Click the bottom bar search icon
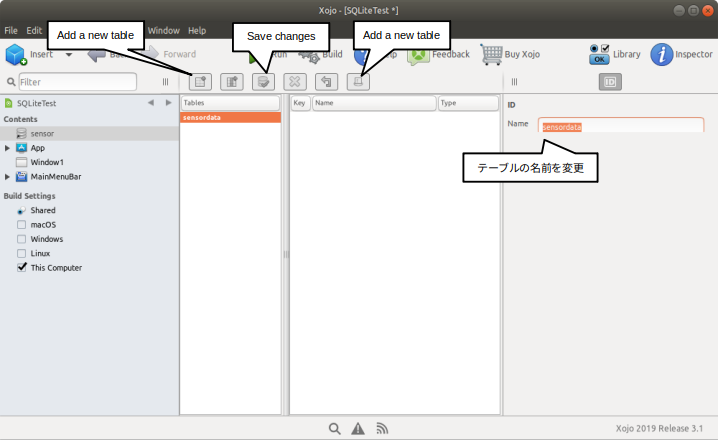 point(335,429)
